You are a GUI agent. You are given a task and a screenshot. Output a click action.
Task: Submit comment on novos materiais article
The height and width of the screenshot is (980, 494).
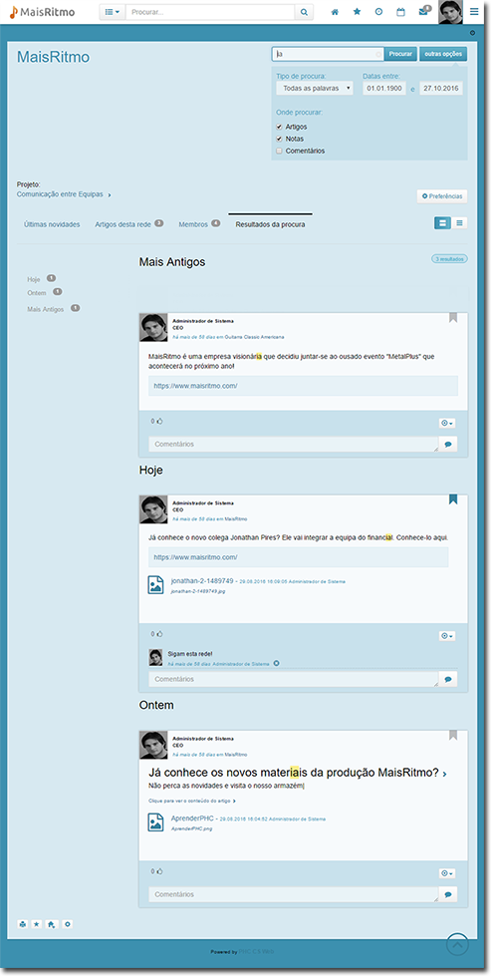(x=448, y=894)
